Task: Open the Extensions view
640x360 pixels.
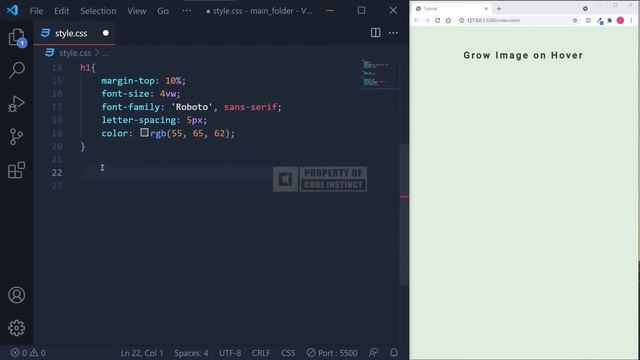Action: coord(17,170)
